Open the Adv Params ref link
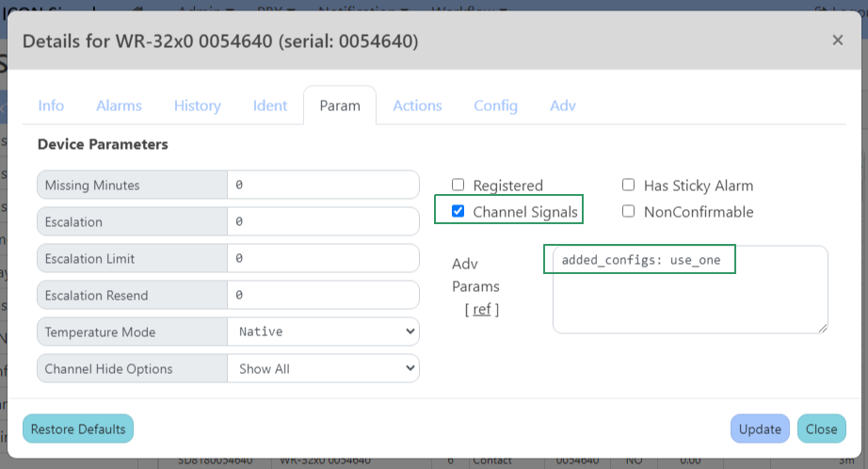868x469 pixels. (481, 310)
